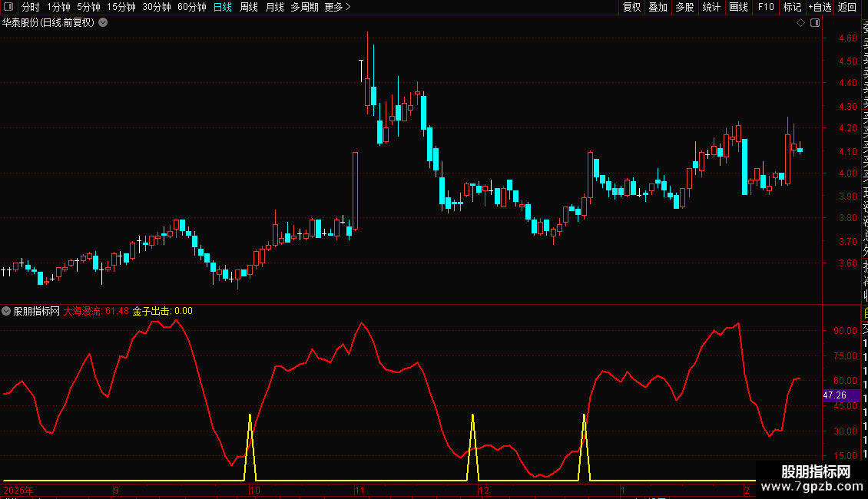Switch to 月线 monthly chart
The width and height of the screenshot is (868, 499).
274,7
